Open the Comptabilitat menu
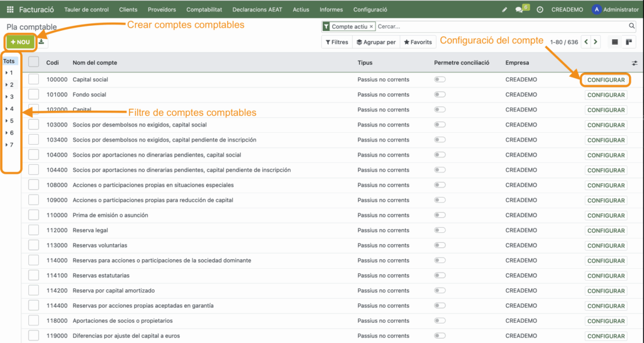Viewport: 644px width, 343px height. click(x=204, y=10)
